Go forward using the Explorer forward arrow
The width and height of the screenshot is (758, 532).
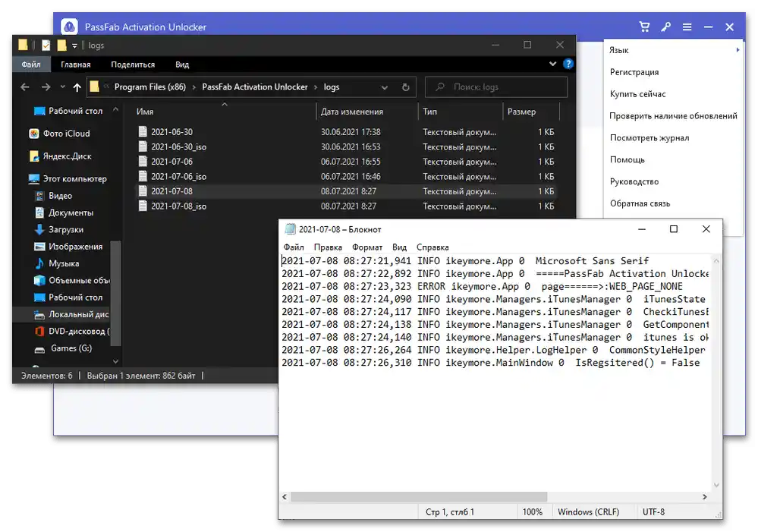pyautogui.click(x=46, y=87)
